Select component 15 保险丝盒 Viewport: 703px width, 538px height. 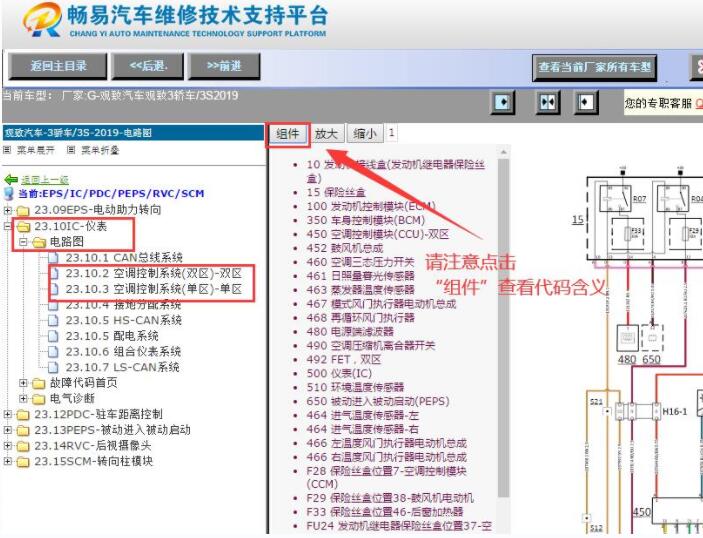[x=336, y=192]
